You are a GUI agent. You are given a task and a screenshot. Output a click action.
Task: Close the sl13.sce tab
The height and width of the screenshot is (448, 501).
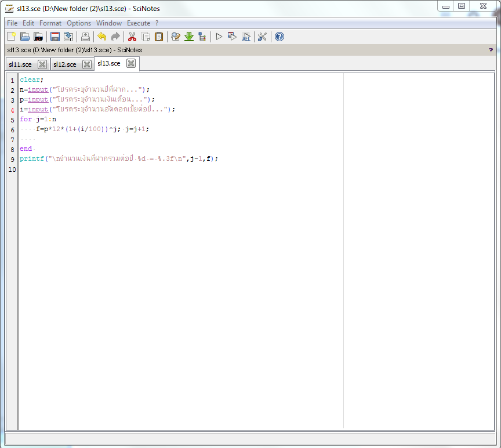[131, 63]
